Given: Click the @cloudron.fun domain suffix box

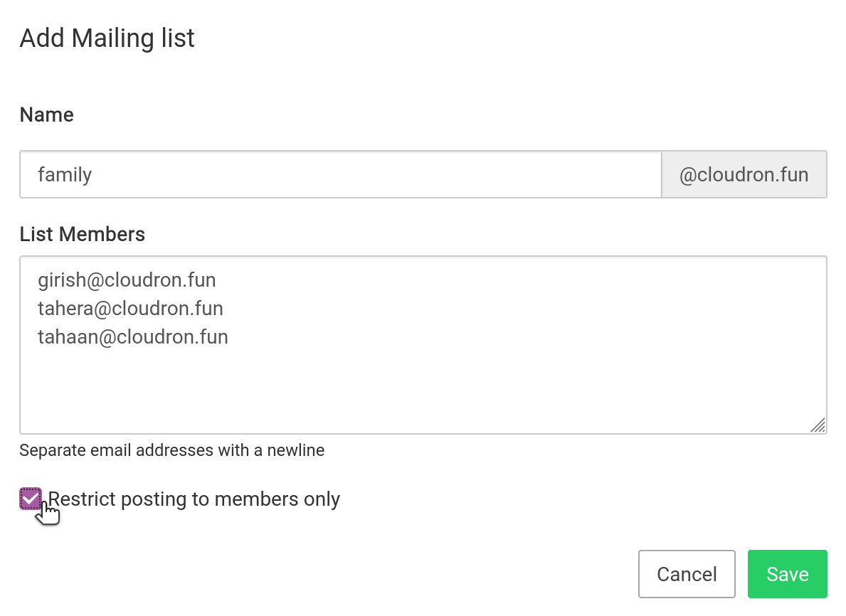Looking at the screenshot, I should click(744, 174).
